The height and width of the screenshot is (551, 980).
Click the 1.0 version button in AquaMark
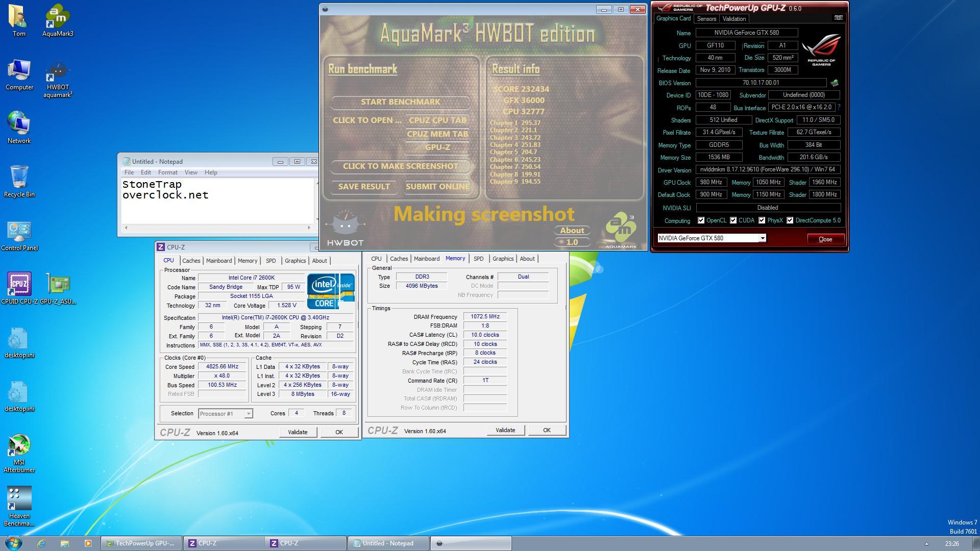pyautogui.click(x=572, y=242)
